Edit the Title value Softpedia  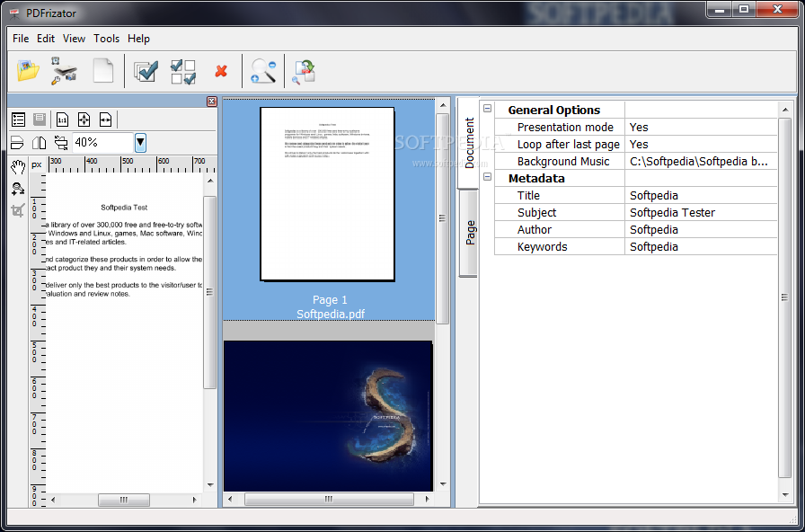point(701,196)
